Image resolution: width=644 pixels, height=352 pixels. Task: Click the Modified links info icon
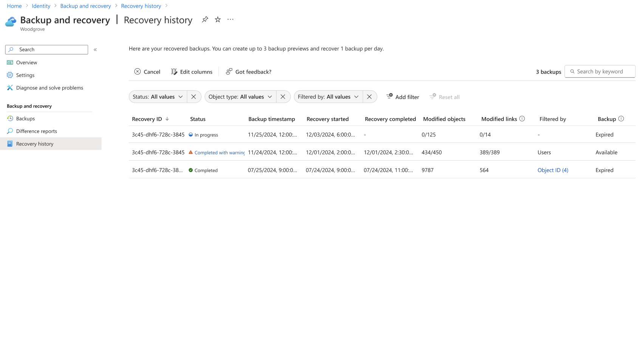tap(522, 119)
